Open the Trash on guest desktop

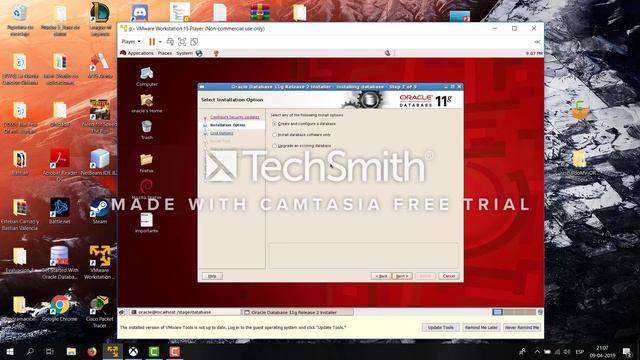tap(147, 130)
